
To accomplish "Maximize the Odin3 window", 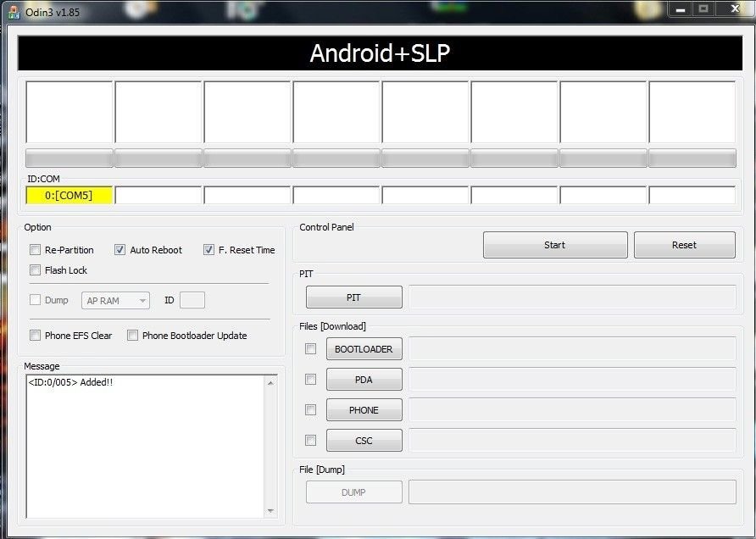I will click(x=703, y=9).
